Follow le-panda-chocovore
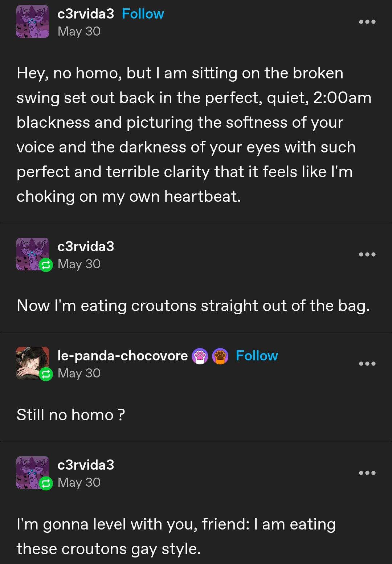392x564 pixels. (257, 356)
